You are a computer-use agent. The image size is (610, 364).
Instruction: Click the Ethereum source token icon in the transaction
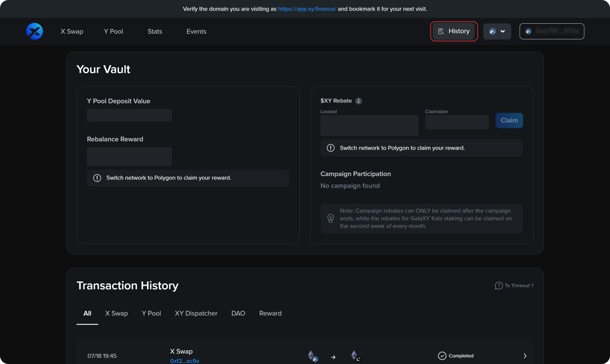tap(312, 355)
